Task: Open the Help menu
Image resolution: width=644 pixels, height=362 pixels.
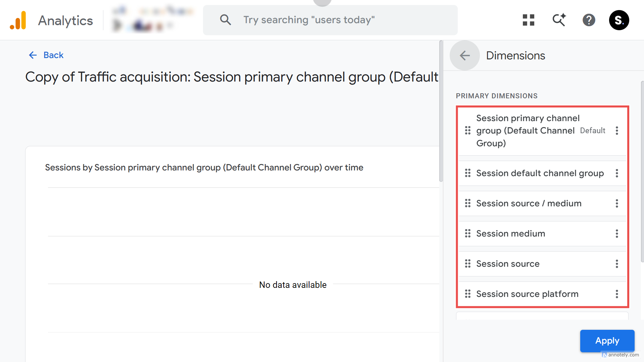Action: click(589, 20)
